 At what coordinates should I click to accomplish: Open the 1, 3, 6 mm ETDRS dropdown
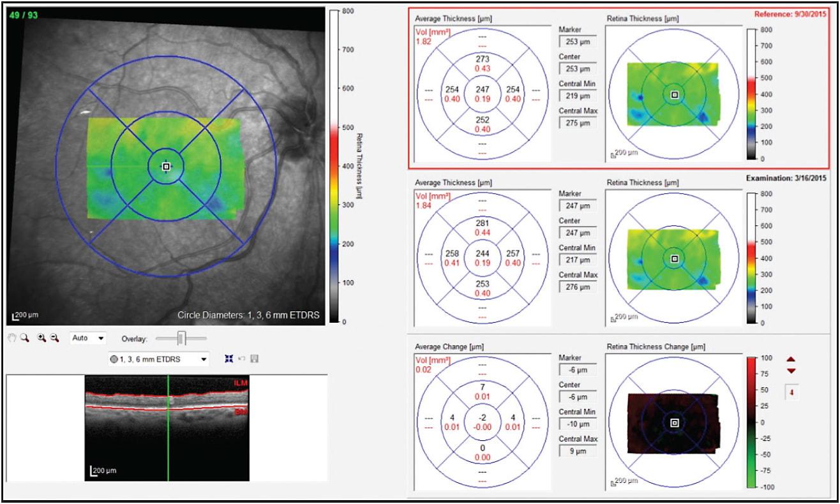pos(159,359)
